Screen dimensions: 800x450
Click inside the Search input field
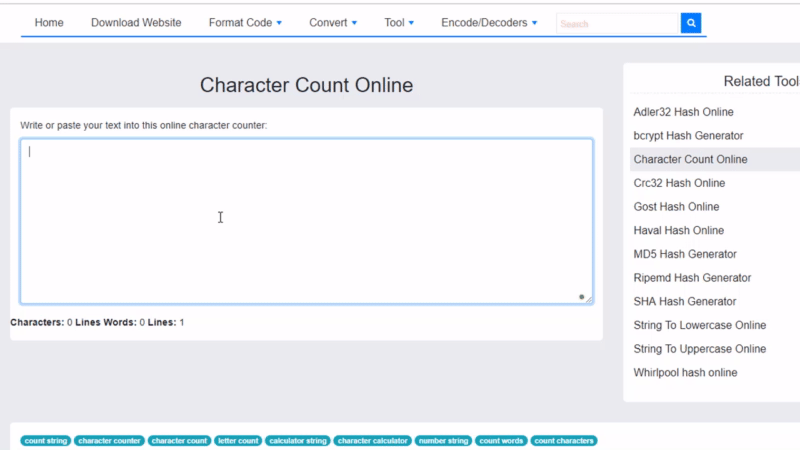(x=617, y=23)
